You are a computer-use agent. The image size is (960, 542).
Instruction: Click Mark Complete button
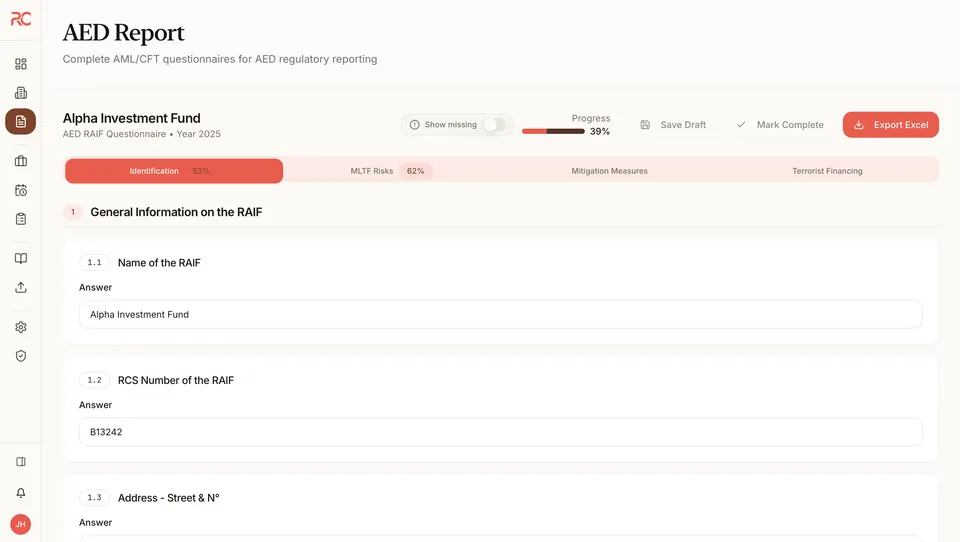coord(780,125)
